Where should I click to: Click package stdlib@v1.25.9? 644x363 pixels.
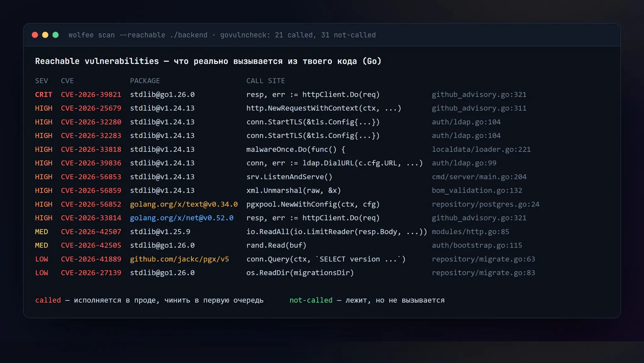[160, 232]
